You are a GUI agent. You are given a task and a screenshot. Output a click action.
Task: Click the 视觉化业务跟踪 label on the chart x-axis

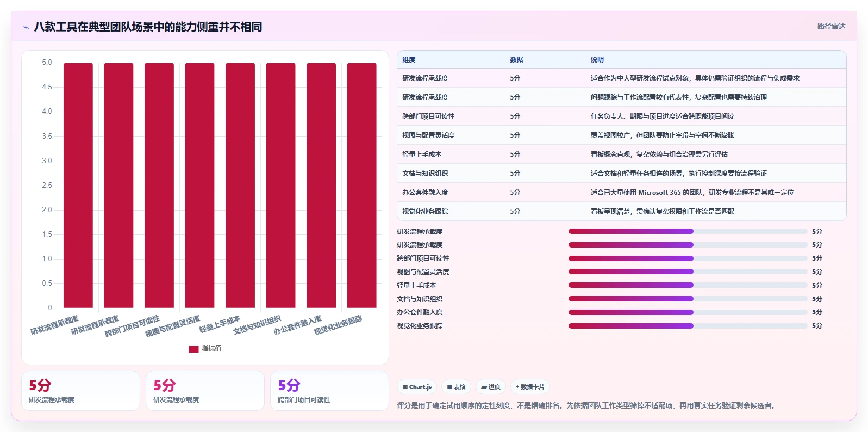click(x=338, y=325)
